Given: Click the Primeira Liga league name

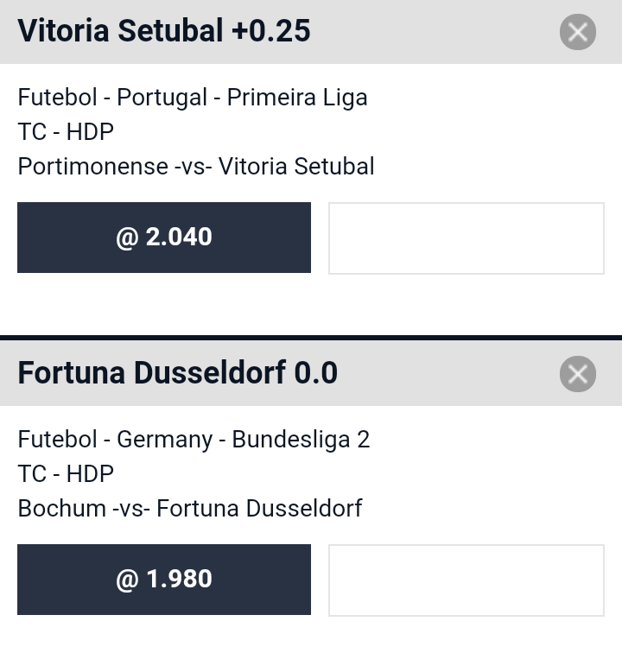Looking at the screenshot, I should (297, 98).
